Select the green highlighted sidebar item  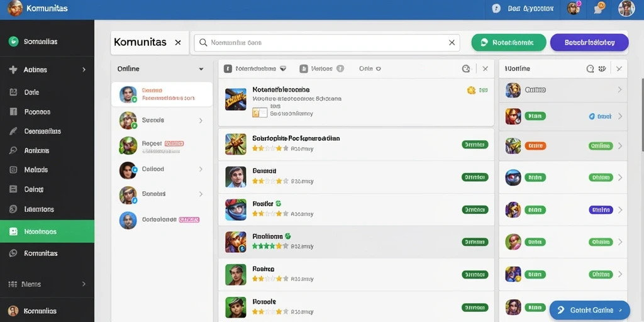(x=47, y=231)
